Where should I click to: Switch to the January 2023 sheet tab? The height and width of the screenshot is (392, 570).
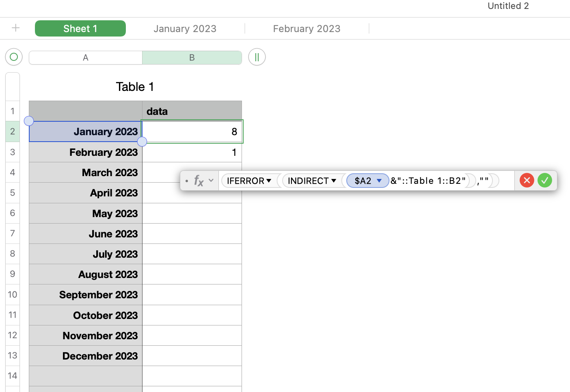[x=185, y=28]
